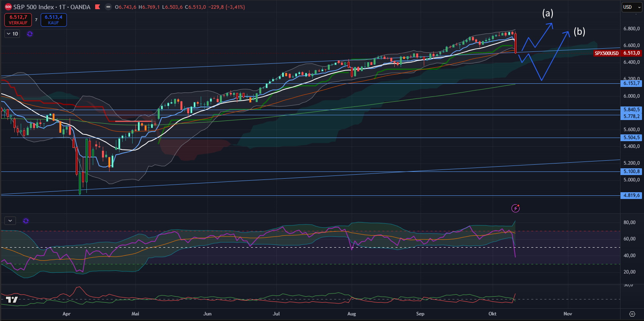Open the purple lightning event marker
Screen dimensions: 644x321
click(x=515, y=208)
